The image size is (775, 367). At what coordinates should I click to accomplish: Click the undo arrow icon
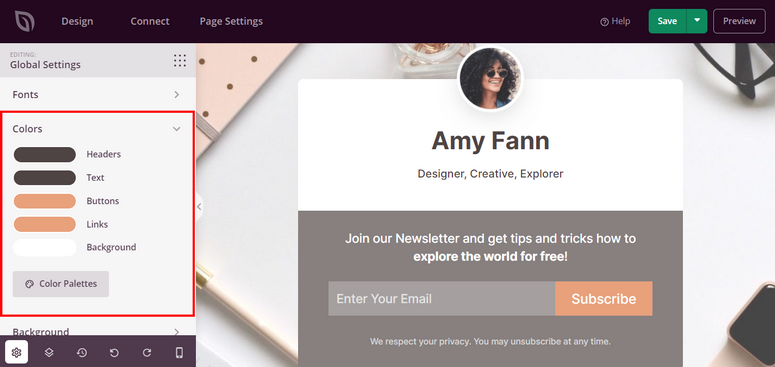pos(114,352)
